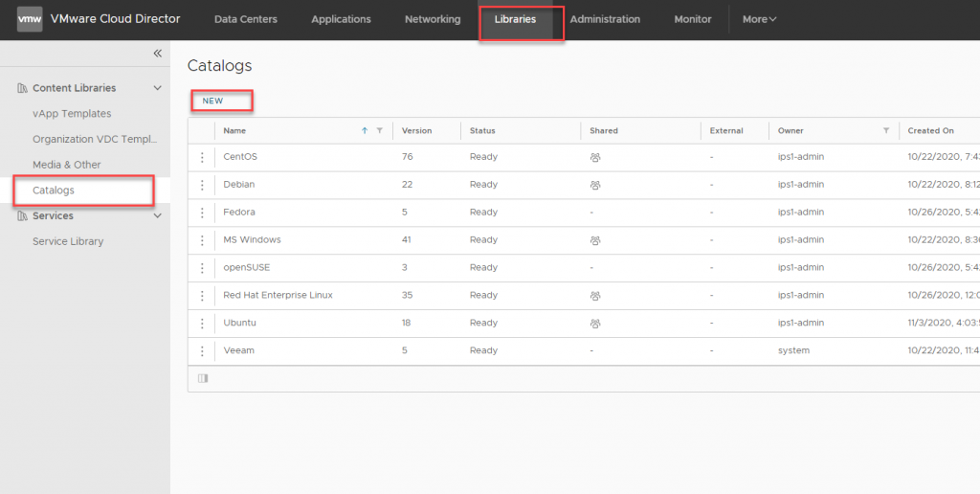Click the shared users icon for MS Windows
Screen dimensions: 980x494
click(595, 240)
